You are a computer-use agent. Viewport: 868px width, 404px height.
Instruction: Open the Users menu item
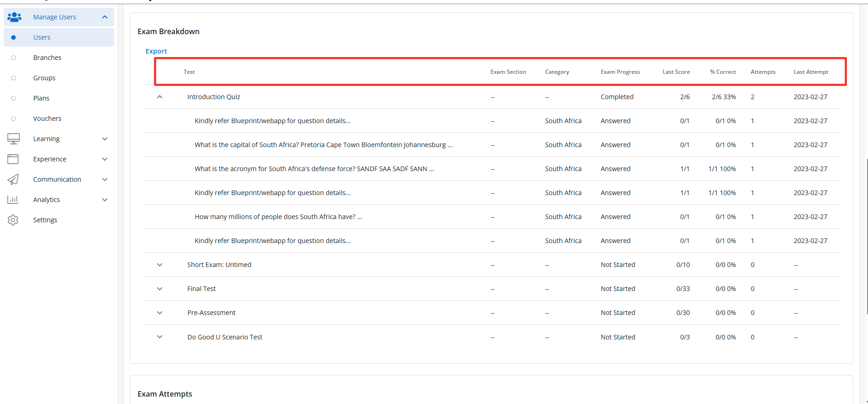pos(42,37)
